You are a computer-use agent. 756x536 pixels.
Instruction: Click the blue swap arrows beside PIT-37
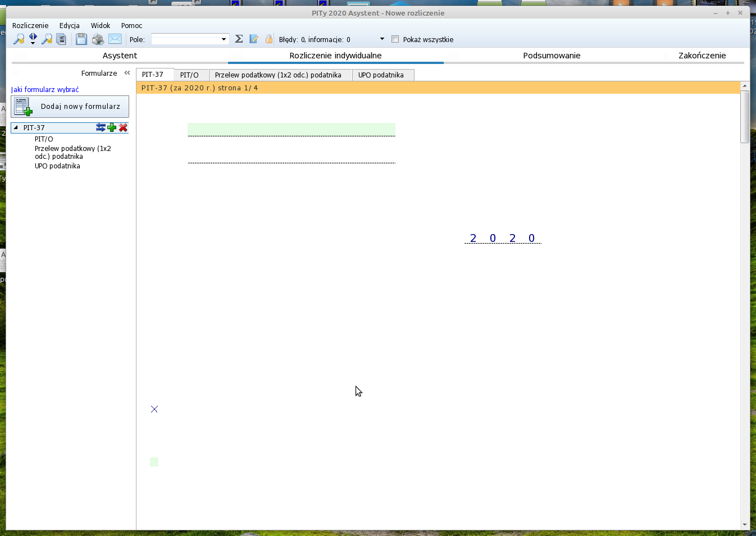101,128
